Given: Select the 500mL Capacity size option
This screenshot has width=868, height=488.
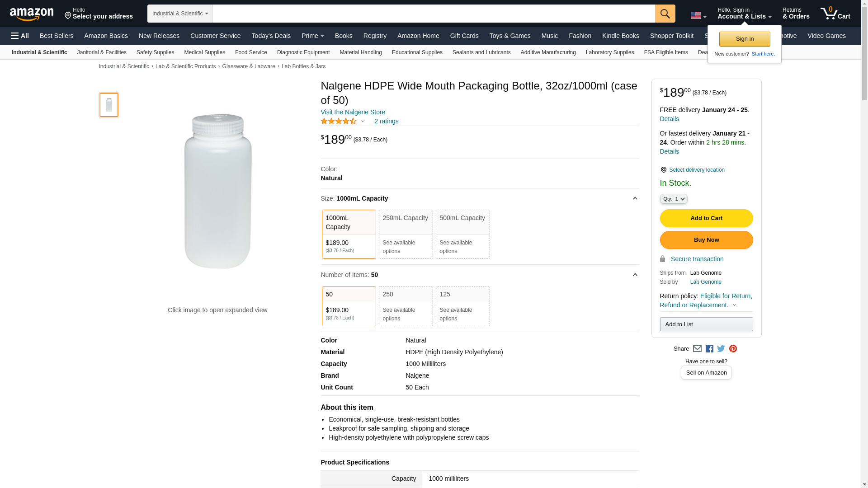Looking at the screenshot, I should [462, 234].
